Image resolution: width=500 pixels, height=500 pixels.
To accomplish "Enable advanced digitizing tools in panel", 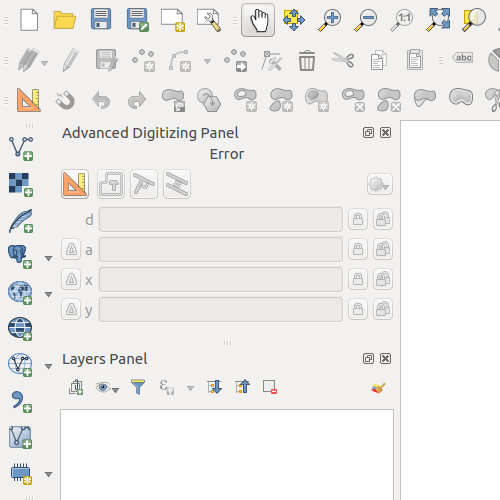I will (x=75, y=184).
